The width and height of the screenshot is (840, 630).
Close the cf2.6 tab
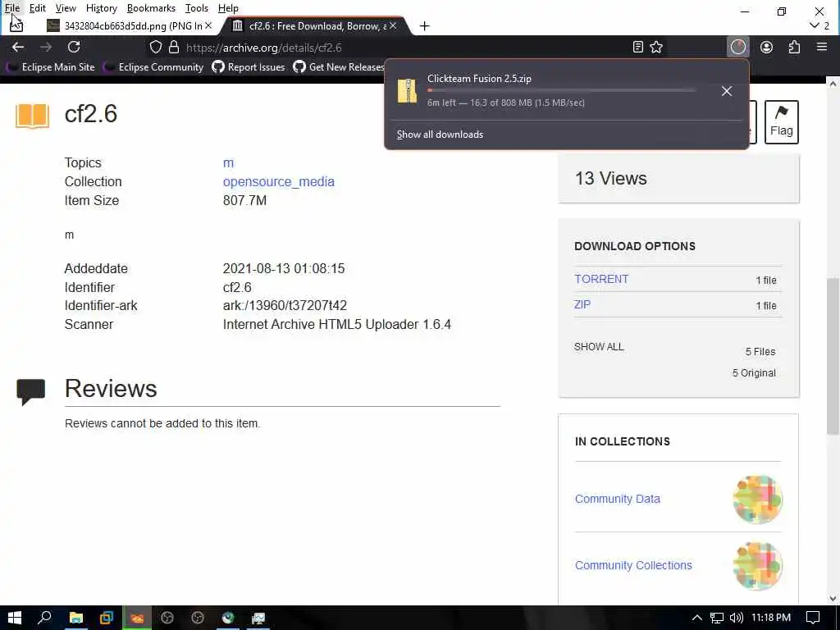coord(393,25)
